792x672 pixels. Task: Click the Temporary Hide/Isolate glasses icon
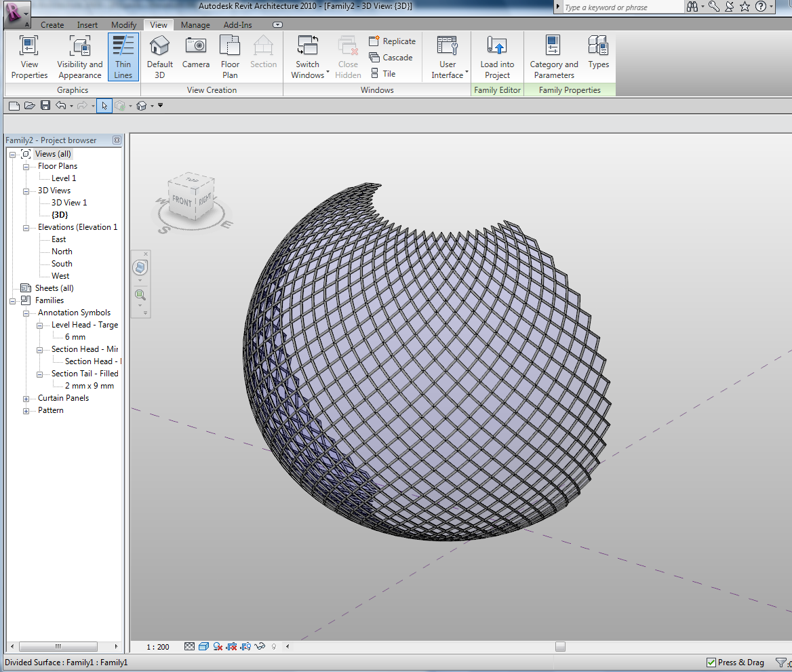pos(259,647)
